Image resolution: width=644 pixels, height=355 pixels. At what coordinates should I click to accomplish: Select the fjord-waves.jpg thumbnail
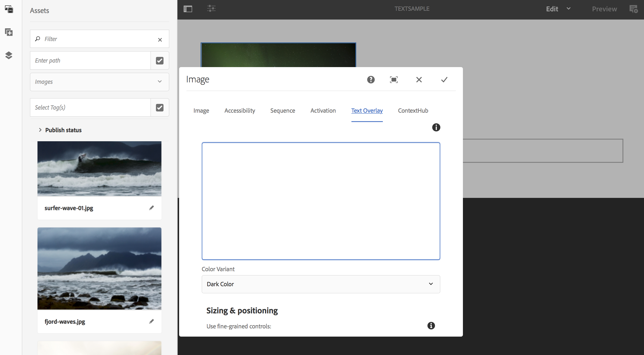[99, 268]
